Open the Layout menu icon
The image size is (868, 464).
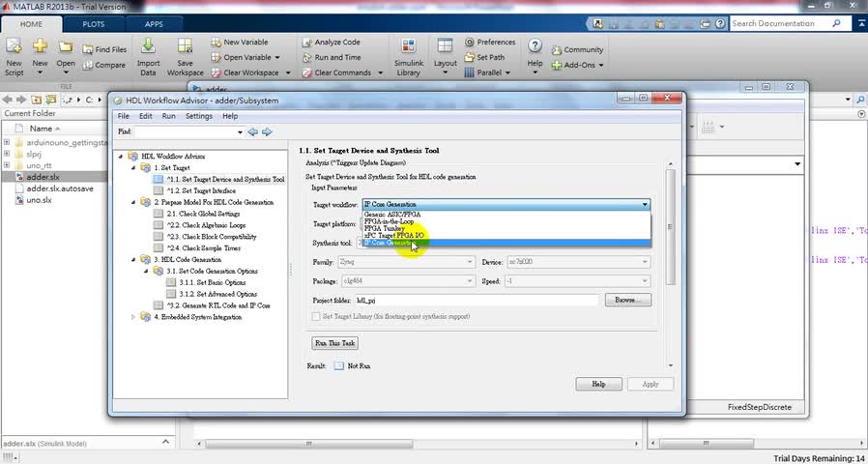[445, 46]
